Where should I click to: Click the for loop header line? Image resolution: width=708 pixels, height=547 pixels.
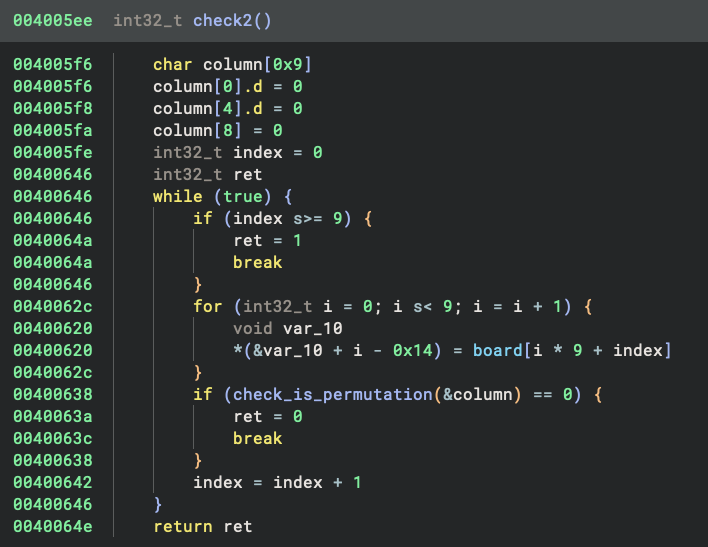(392, 307)
